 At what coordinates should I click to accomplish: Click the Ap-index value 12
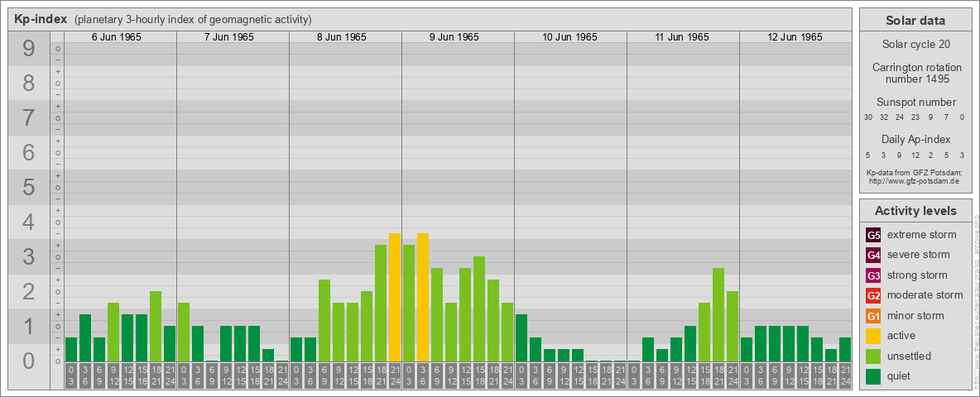(x=915, y=155)
